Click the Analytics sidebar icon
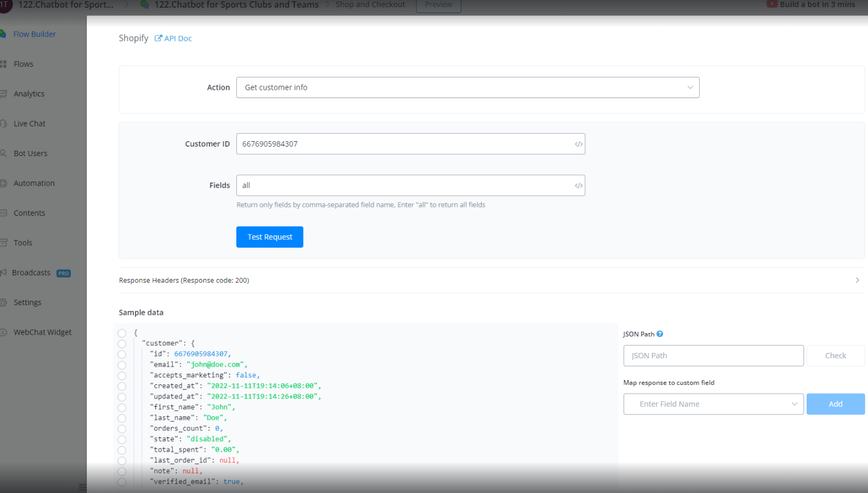This screenshot has width=868, height=493. tap(4, 94)
